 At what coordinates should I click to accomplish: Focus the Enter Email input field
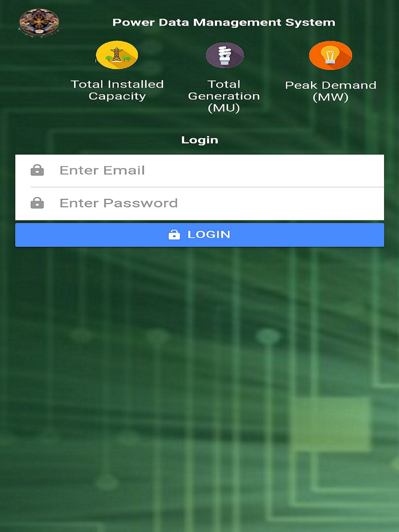[199, 171]
